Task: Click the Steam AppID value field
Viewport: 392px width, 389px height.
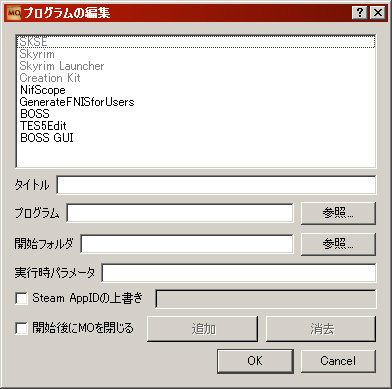Action: point(266,299)
